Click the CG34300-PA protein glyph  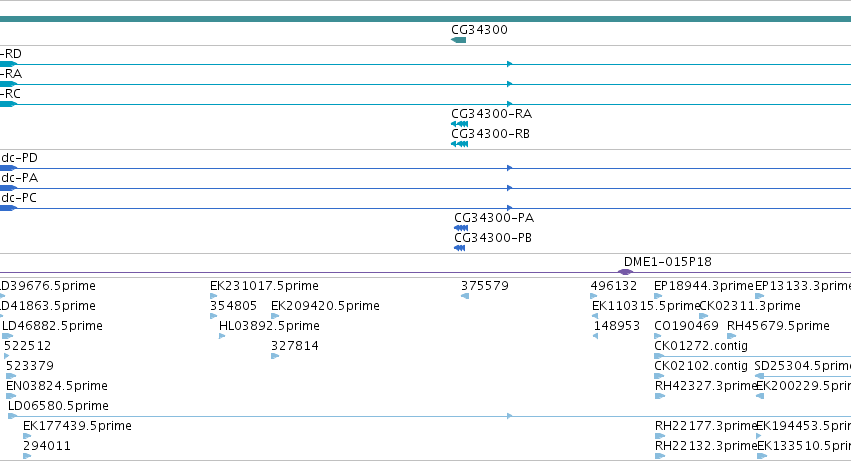coord(461,228)
